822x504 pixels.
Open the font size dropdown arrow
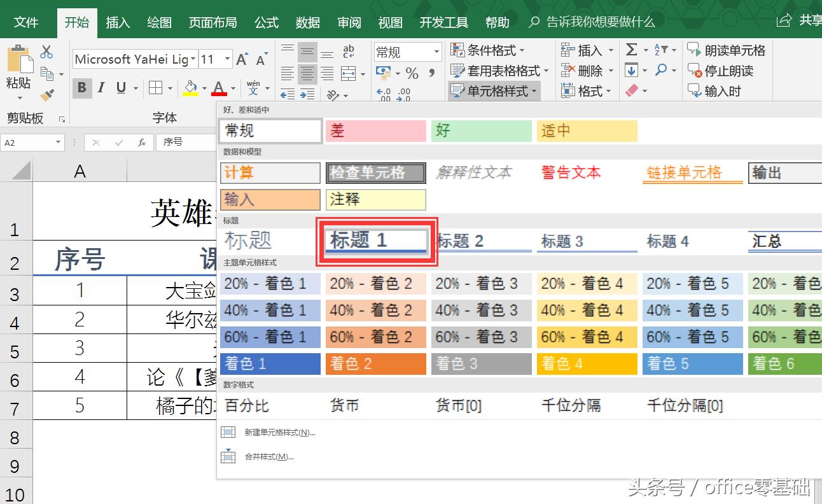point(226,58)
